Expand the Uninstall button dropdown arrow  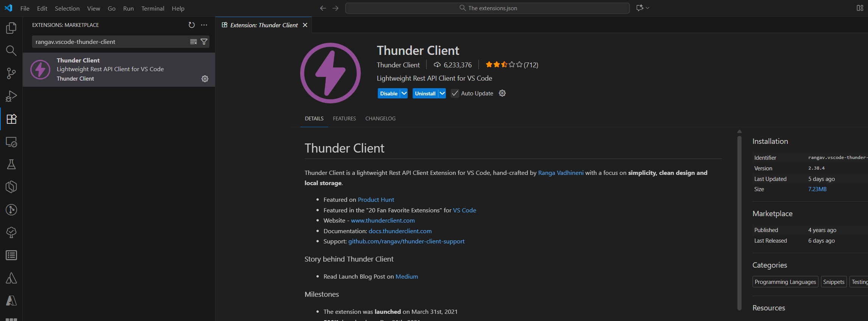tap(442, 93)
